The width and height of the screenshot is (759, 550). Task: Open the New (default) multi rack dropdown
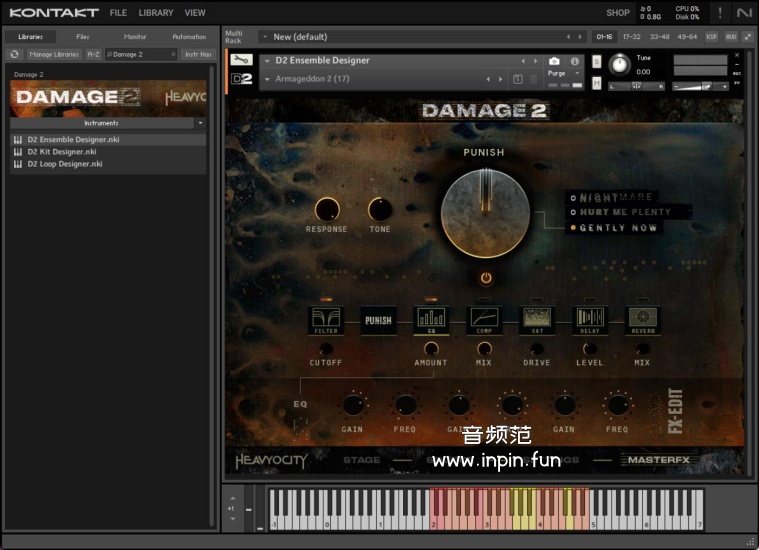coord(266,37)
